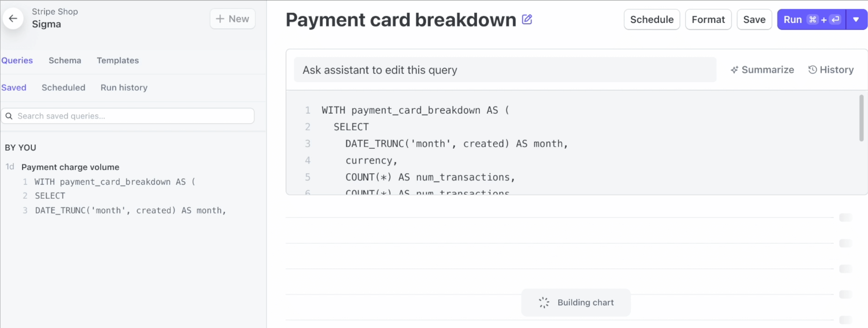This screenshot has height=328, width=868.
Task: Switch to the Schema tab
Action: (65, 60)
